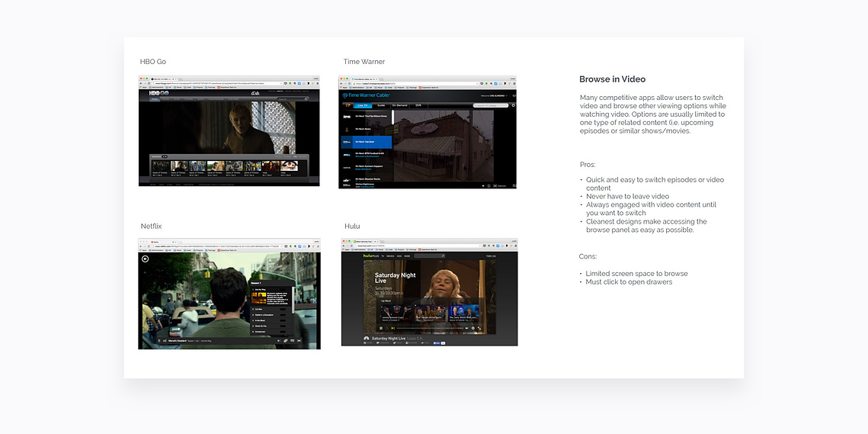Open the More menu in the Hulu nav

[x=407, y=256]
